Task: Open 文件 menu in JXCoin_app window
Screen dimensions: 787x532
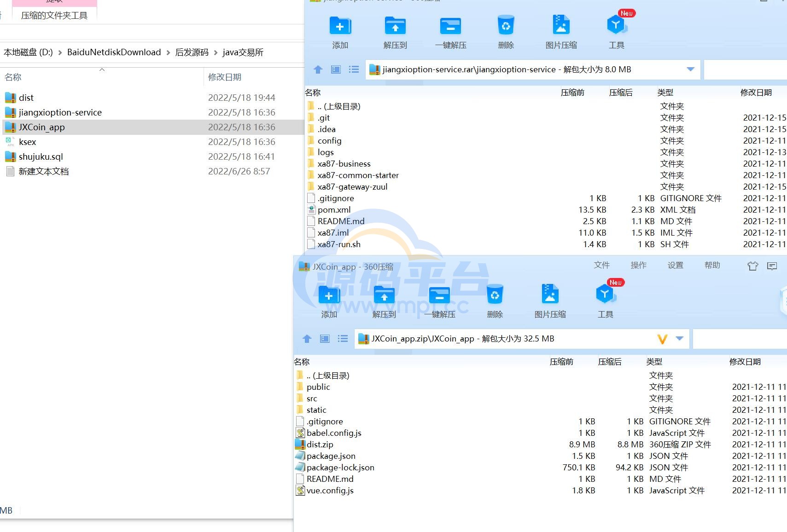Action: pos(601,265)
